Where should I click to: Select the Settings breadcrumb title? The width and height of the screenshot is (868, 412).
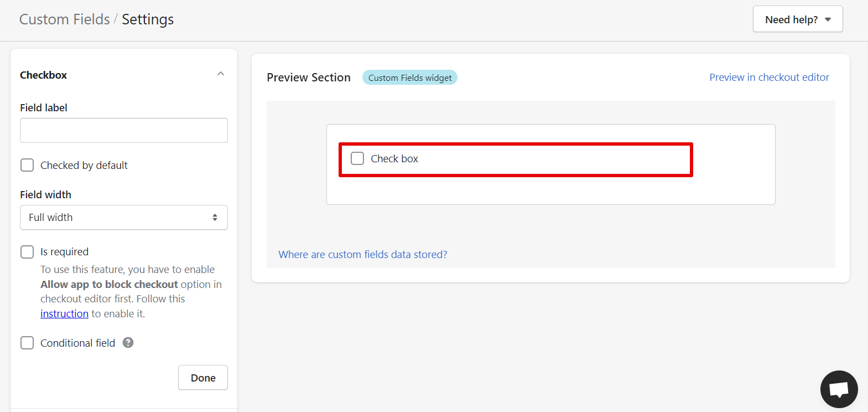tap(148, 19)
